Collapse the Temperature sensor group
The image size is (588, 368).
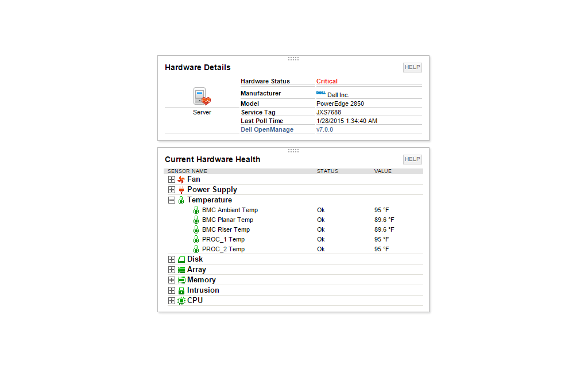coord(171,200)
